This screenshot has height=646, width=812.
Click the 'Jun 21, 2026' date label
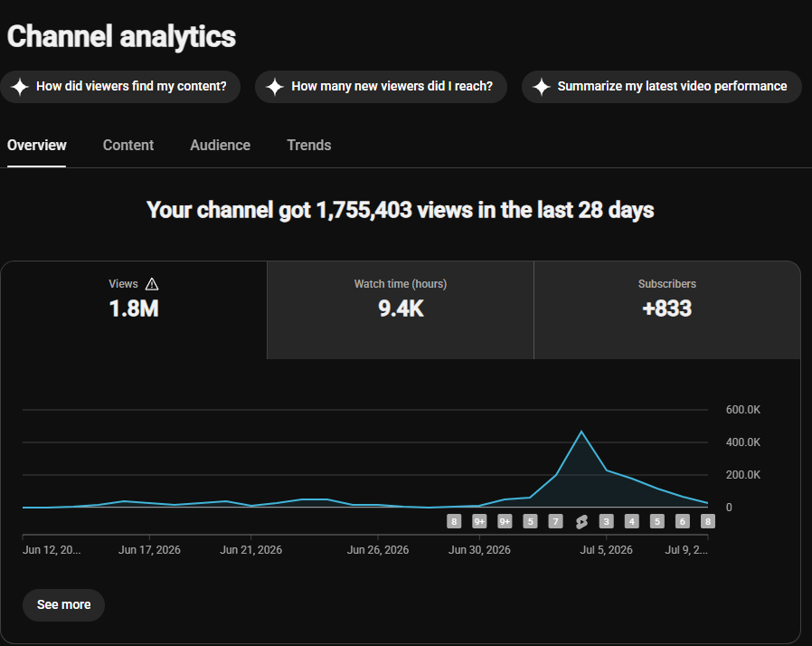click(x=250, y=550)
